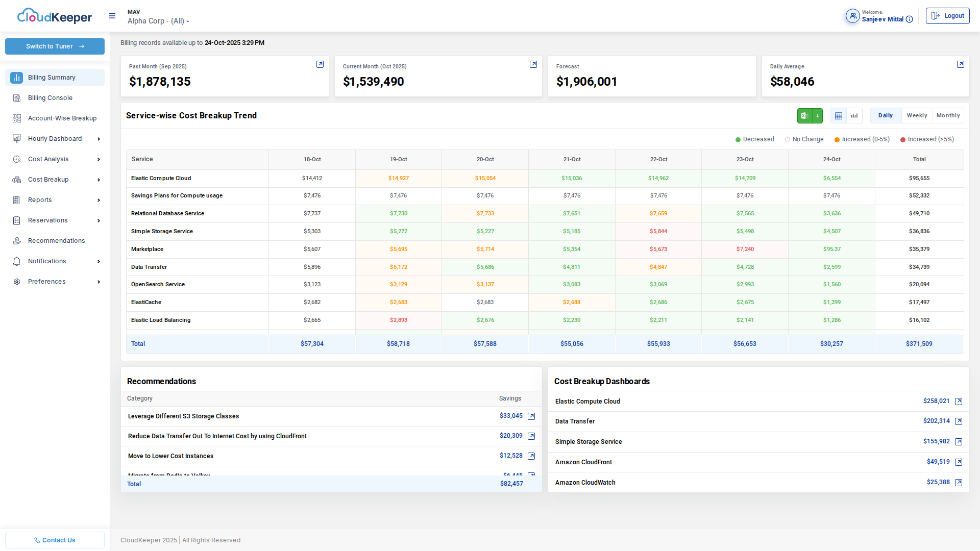980x551 pixels.
Task: Open Past Month card external link icon
Action: (x=320, y=64)
